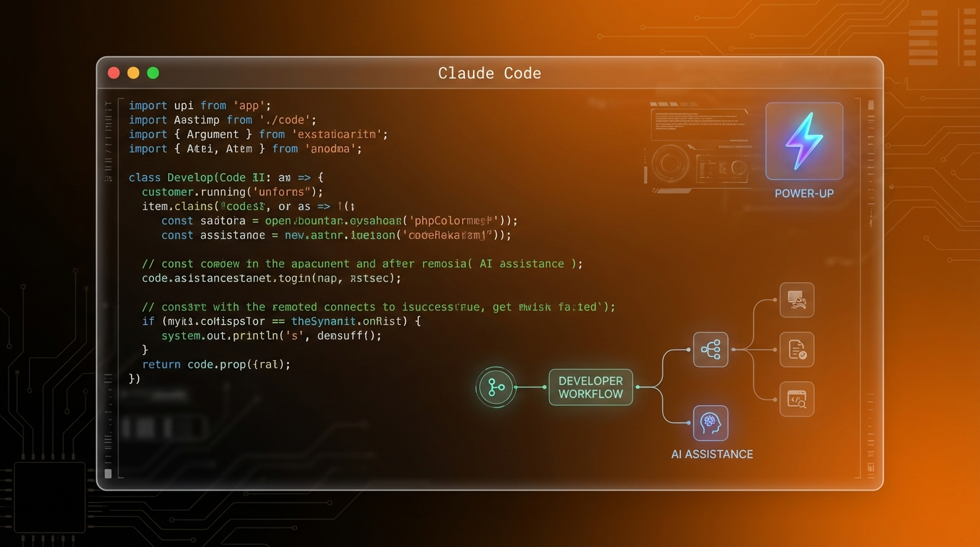This screenshot has width=980, height=547.
Task: Click the AI brain head icon
Action: 711,423
